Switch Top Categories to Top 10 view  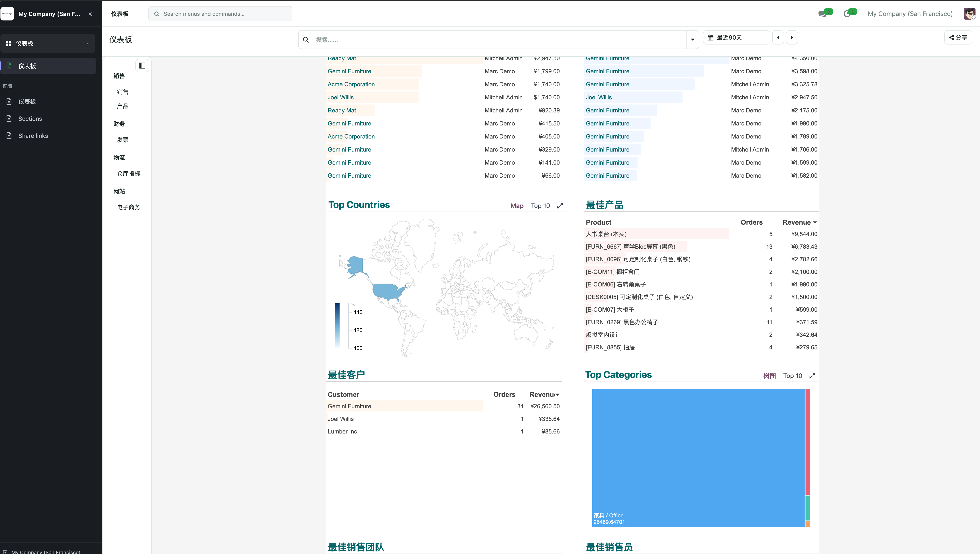pos(792,375)
